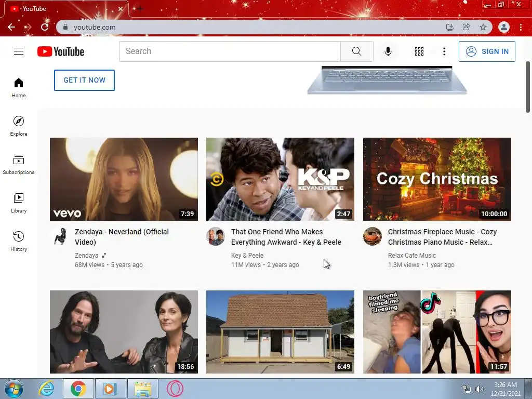Play the 11:57 TikTok reaction thumbnail

437,332
